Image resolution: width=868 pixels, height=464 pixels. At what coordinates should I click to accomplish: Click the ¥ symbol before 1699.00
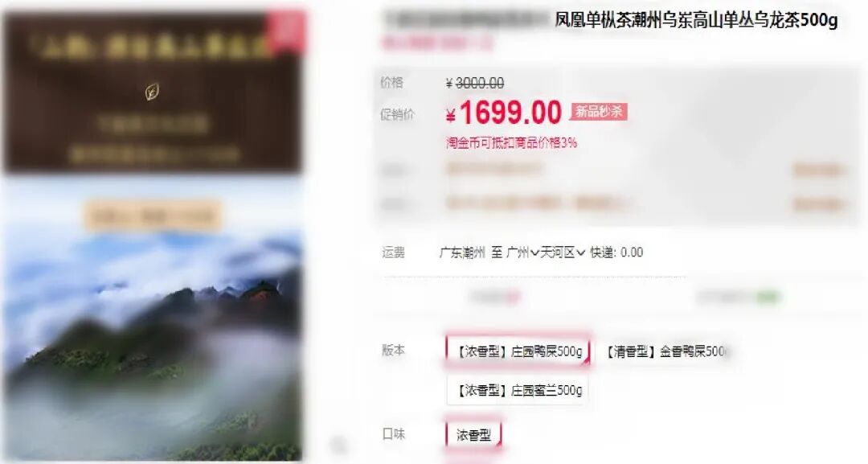pos(451,115)
